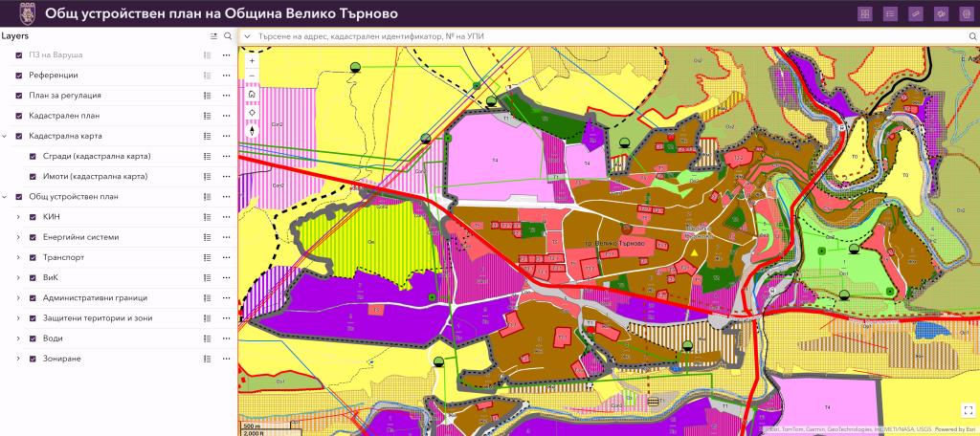This screenshot has width=980, height=436.
Task: Toggle Зониране layer checkbox
Action: (x=33, y=359)
